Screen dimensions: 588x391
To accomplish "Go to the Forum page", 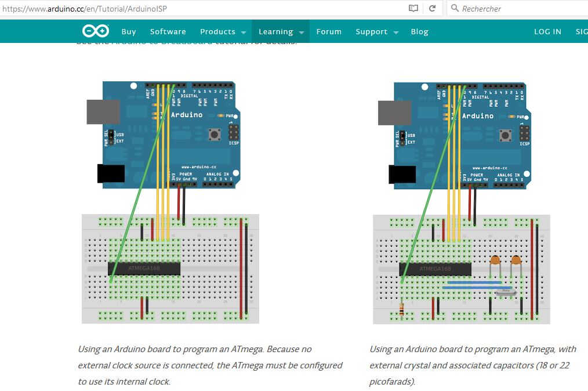I will click(329, 31).
